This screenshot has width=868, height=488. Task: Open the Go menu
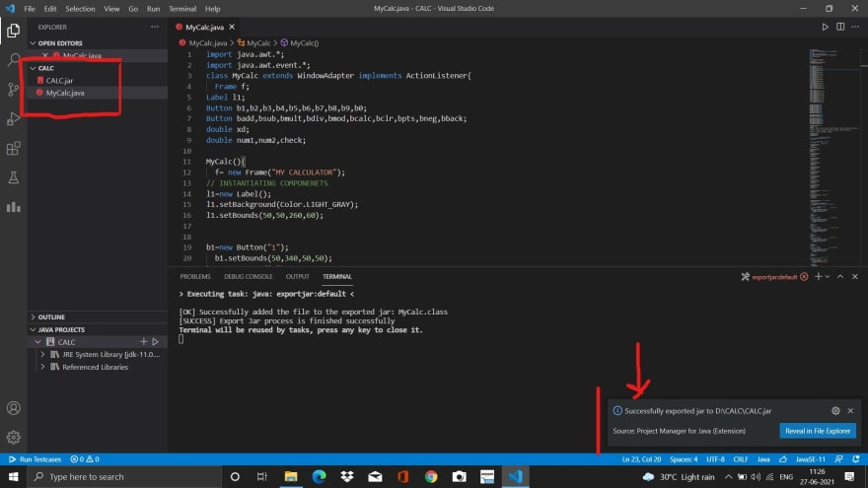pyautogui.click(x=133, y=9)
